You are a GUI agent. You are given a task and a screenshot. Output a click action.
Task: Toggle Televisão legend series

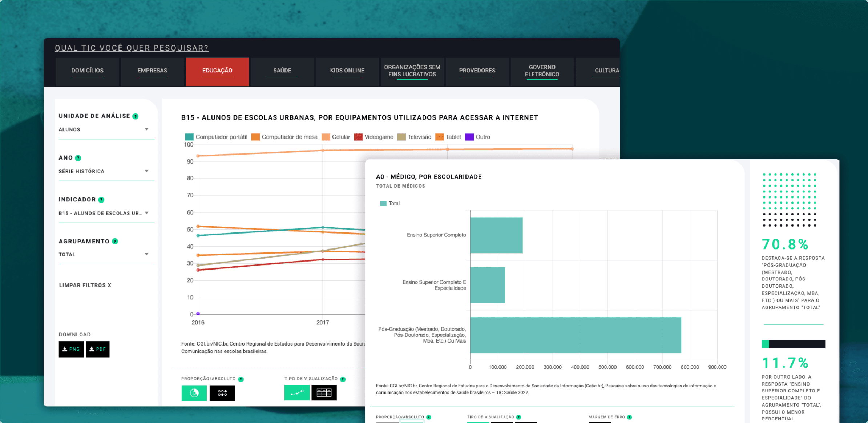(x=415, y=137)
